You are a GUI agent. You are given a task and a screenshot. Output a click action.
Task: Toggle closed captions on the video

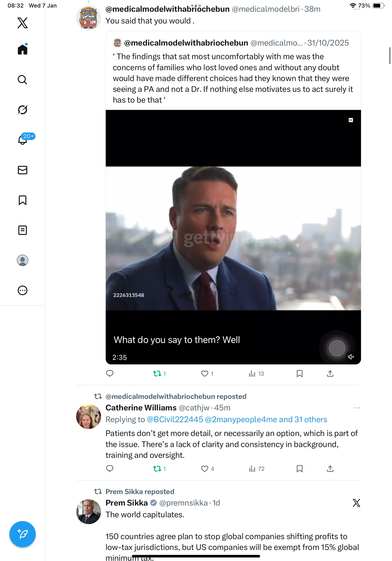coord(351,120)
